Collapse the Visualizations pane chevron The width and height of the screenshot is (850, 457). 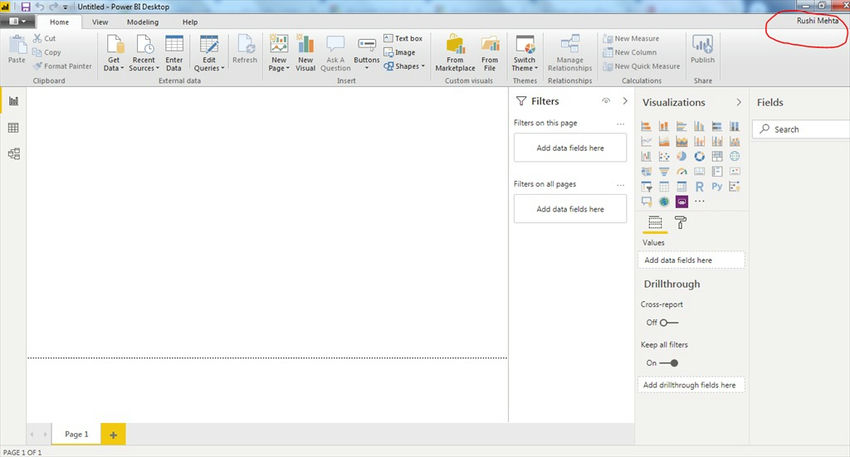click(738, 102)
